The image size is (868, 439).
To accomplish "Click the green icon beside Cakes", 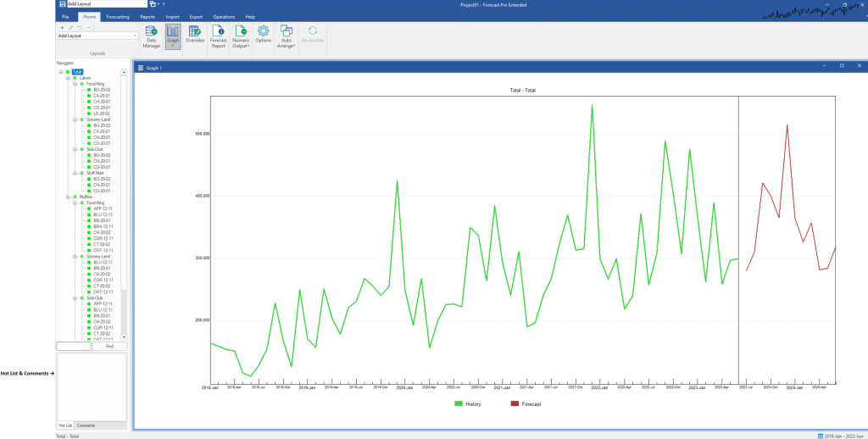I will coord(75,78).
